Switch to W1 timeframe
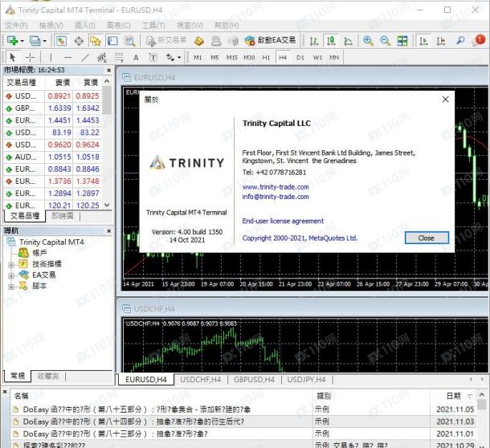 pos(317,58)
